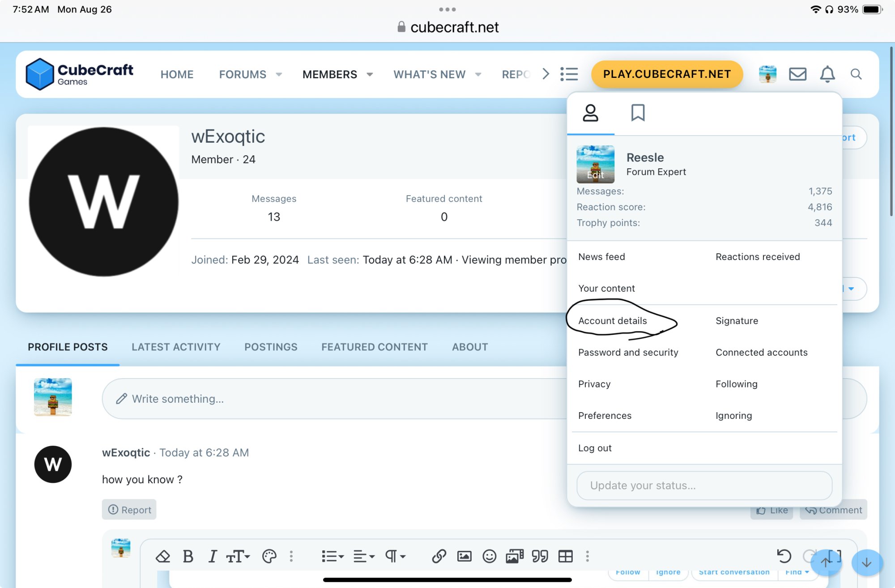Click the wExoqtic post author name
Viewport: 895px width, 588px height.
point(126,452)
